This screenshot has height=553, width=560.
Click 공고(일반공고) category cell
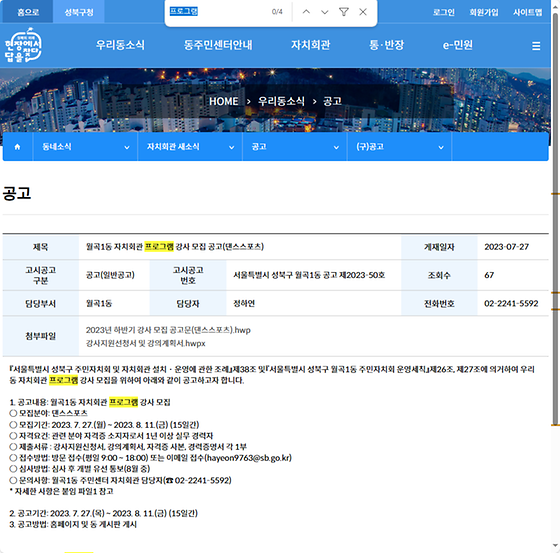110,275
